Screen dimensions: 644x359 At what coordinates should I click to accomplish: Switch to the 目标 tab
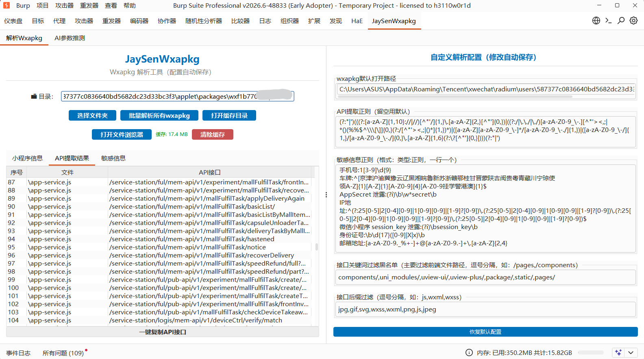coord(38,21)
